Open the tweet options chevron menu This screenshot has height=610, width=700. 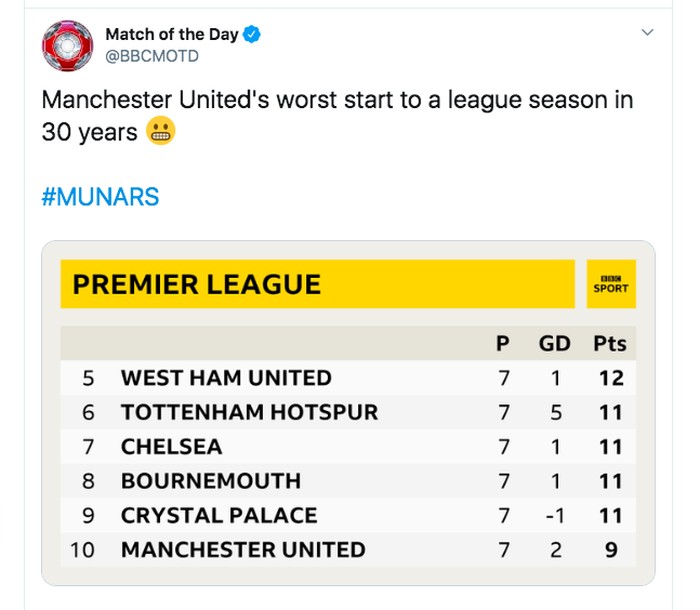647,33
